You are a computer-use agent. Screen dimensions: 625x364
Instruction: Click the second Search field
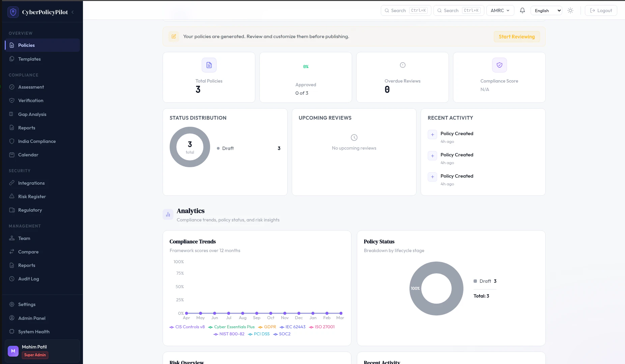(x=459, y=10)
